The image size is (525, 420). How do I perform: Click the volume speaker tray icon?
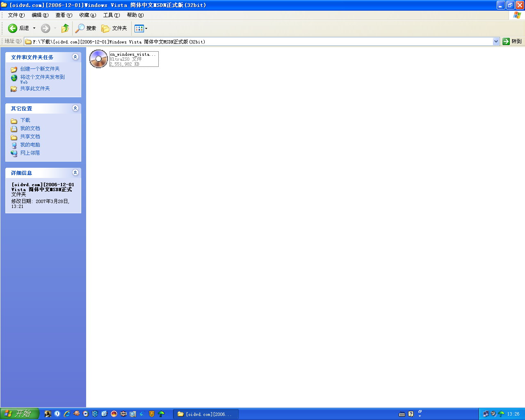pos(493,414)
